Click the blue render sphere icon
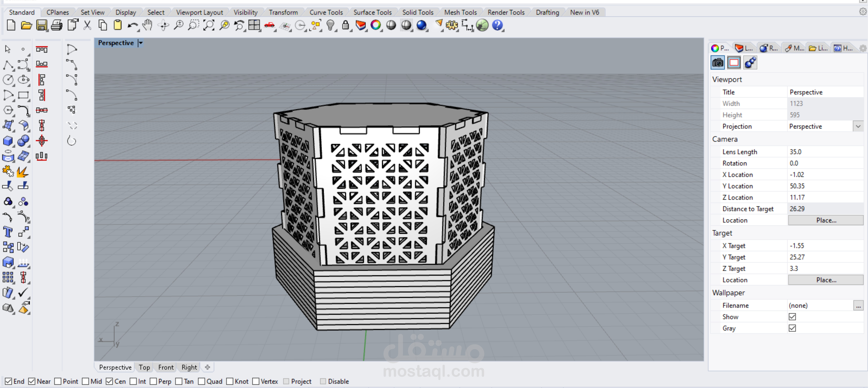 [422, 25]
